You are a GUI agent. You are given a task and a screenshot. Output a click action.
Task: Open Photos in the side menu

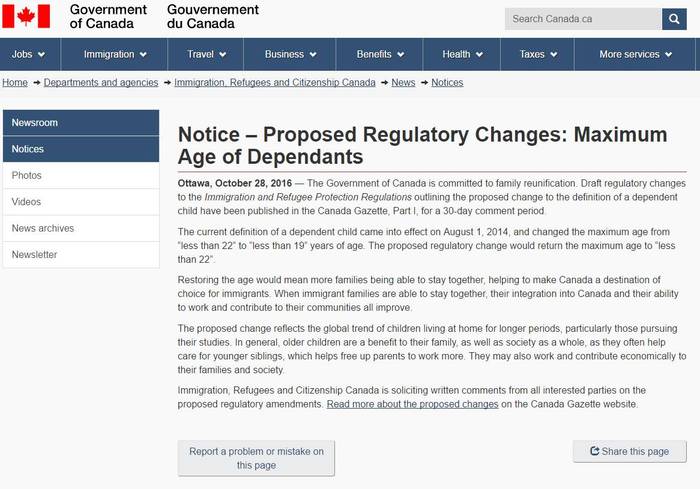click(x=81, y=176)
